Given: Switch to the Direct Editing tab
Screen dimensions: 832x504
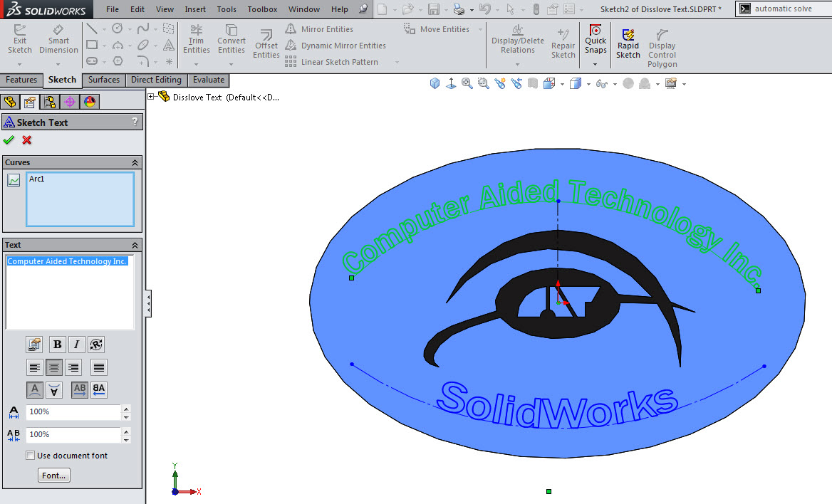Looking at the screenshot, I should pos(156,80).
